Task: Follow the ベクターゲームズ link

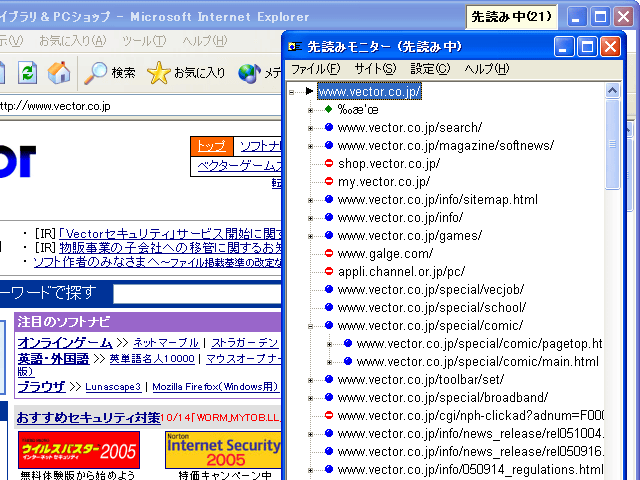Action: point(240,166)
